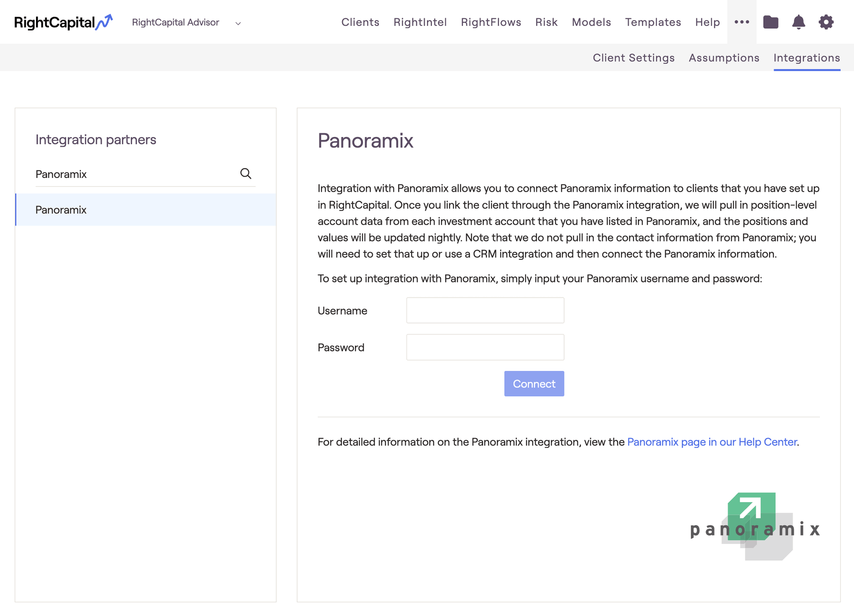Open the settings gear icon
Screen dimensions: 854x616
tap(826, 22)
